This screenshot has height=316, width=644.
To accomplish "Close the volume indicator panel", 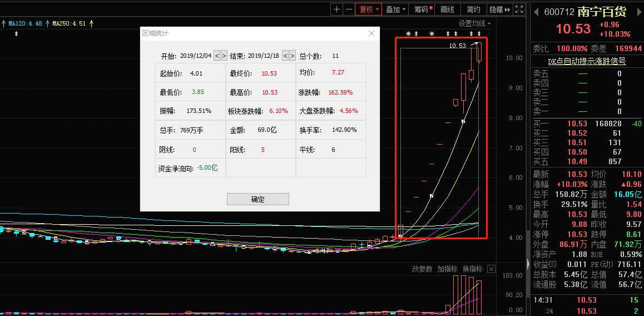I will [491, 269].
